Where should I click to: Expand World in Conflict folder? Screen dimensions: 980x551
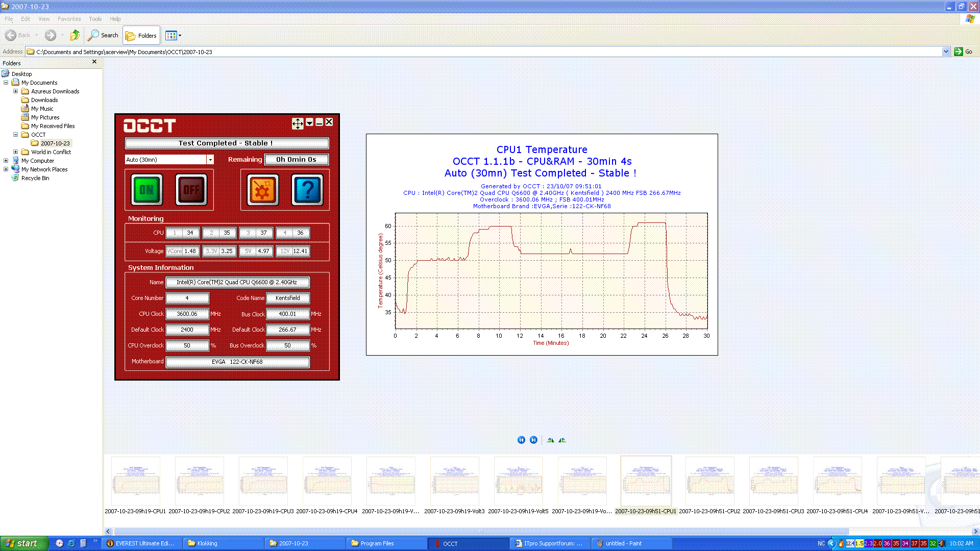(x=16, y=152)
